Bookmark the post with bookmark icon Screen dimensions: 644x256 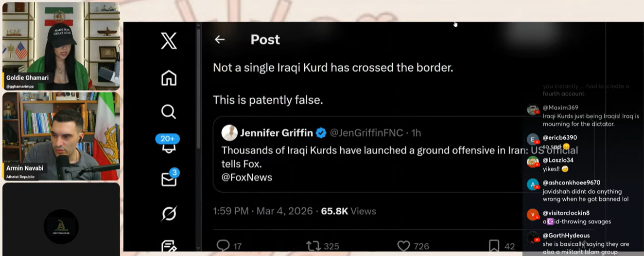pos(494,246)
